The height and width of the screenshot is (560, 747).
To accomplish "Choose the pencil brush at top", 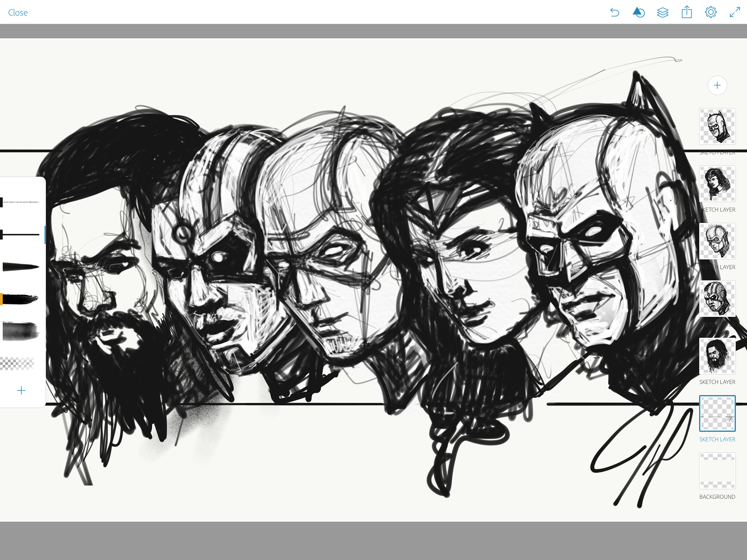I will tap(20, 202).
